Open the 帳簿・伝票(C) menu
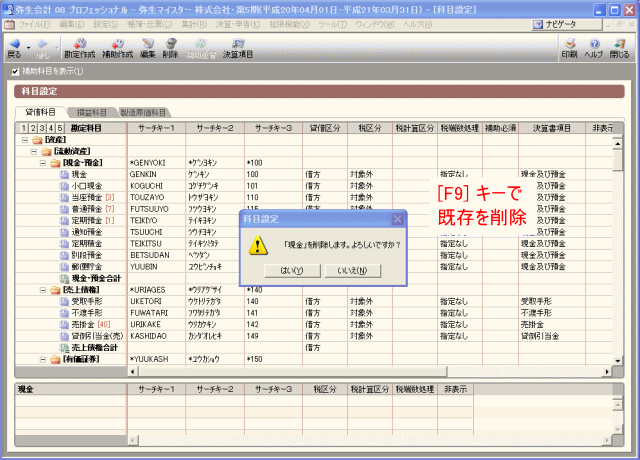The width and height of the screenshot is (640, 460). [x=150, y=24]
